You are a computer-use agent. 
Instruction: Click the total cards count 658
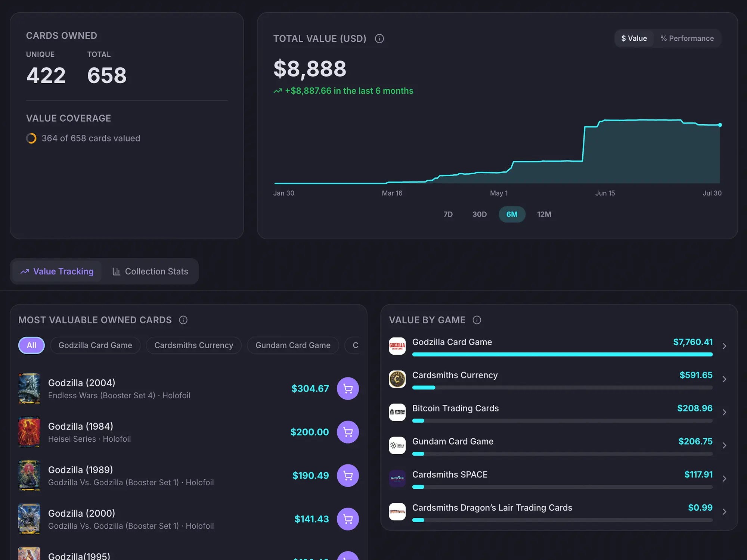[x=107, y=75]
